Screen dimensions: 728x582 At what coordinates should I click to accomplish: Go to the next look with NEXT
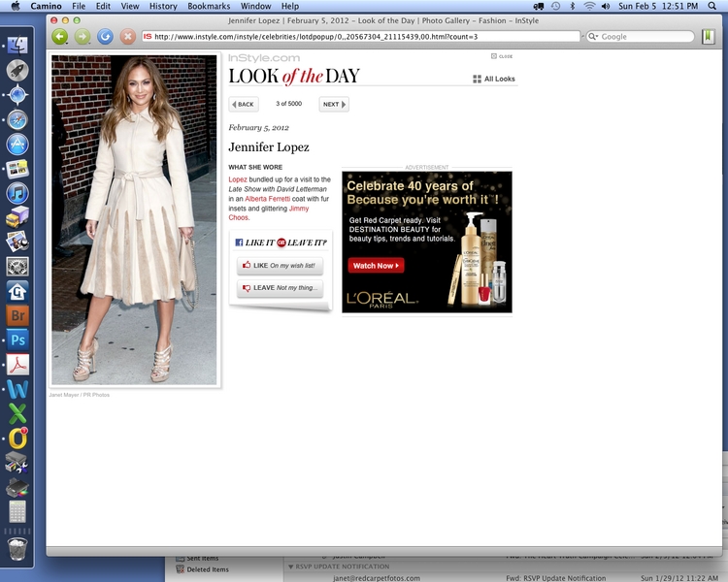(x=334, y=104)
